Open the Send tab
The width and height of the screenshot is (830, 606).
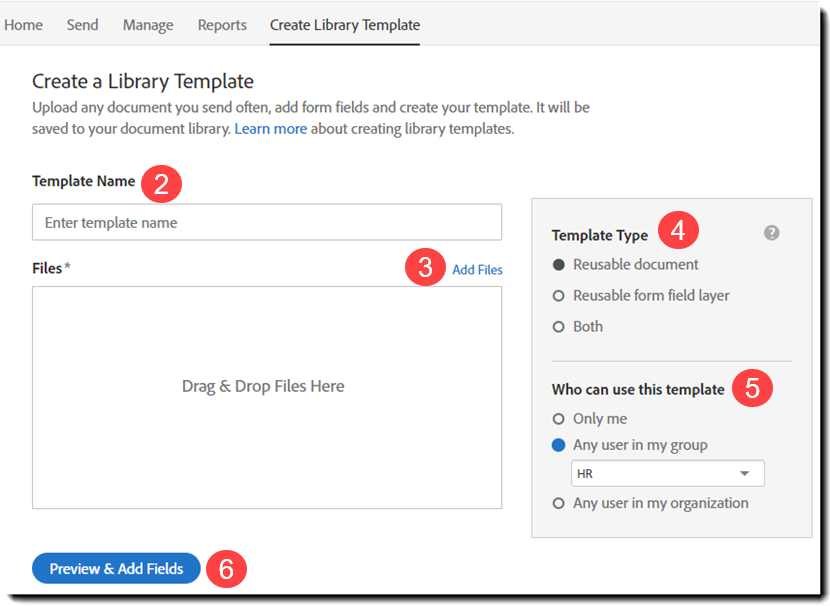click(x=82, y=25)
